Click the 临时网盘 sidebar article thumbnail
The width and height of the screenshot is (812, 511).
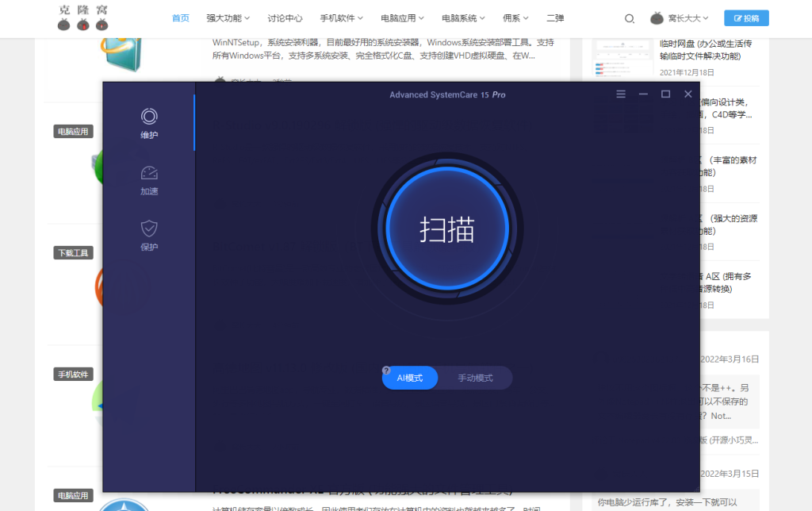(x=623, y=57)
